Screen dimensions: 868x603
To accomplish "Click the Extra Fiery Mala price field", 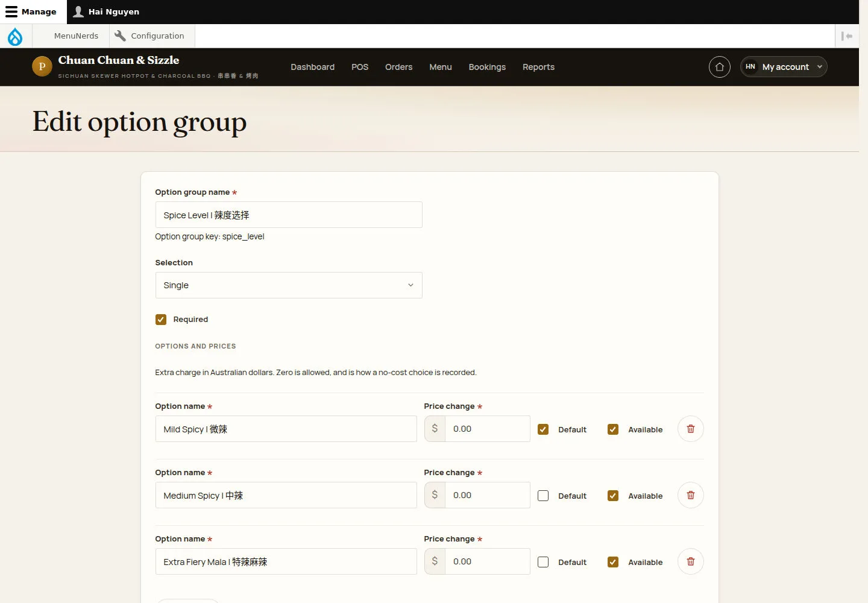I will [487, 561].
